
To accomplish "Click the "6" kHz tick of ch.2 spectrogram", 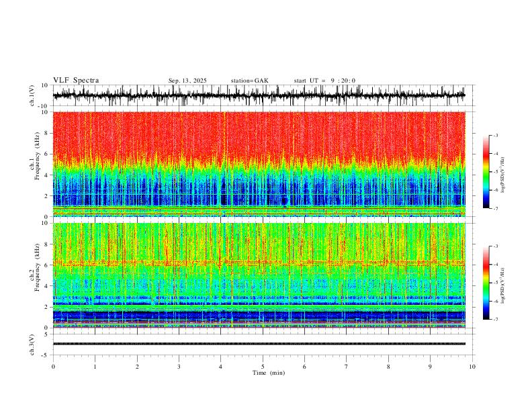I will (x=47, y=265).
